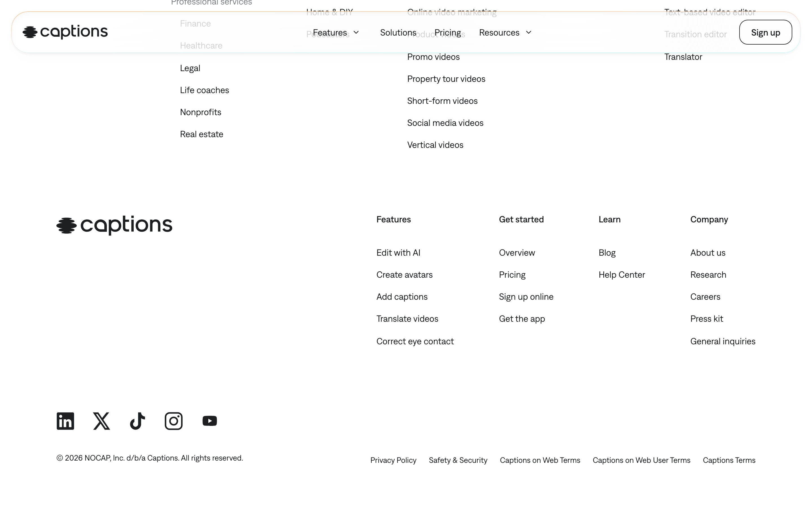The width and height of the screenshot is (812, 508).
Task: Open the YouTube social icon
Action: click(210, 421)
